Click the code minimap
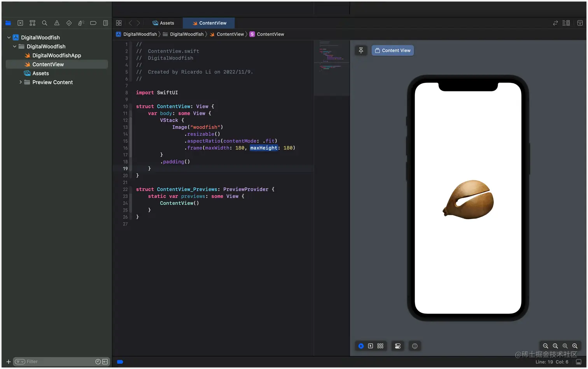This screenshot has width=588, height=369. click(x=331, y=56)
